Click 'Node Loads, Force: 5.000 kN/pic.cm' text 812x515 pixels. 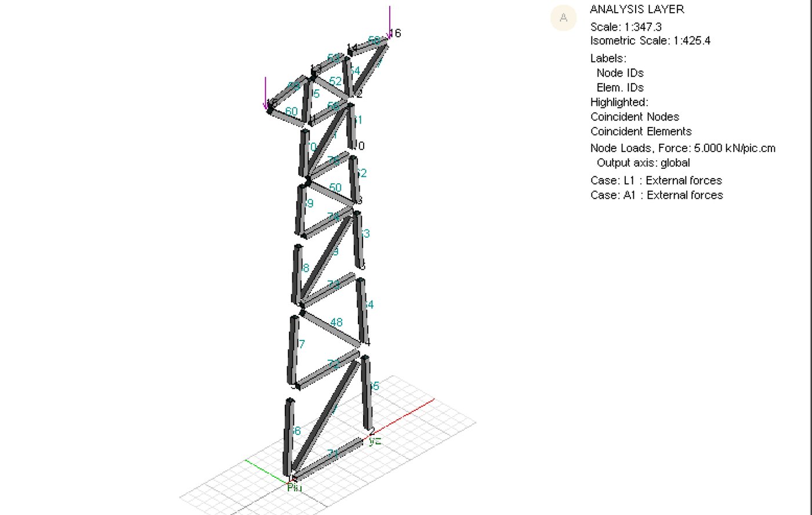(683, 148)
